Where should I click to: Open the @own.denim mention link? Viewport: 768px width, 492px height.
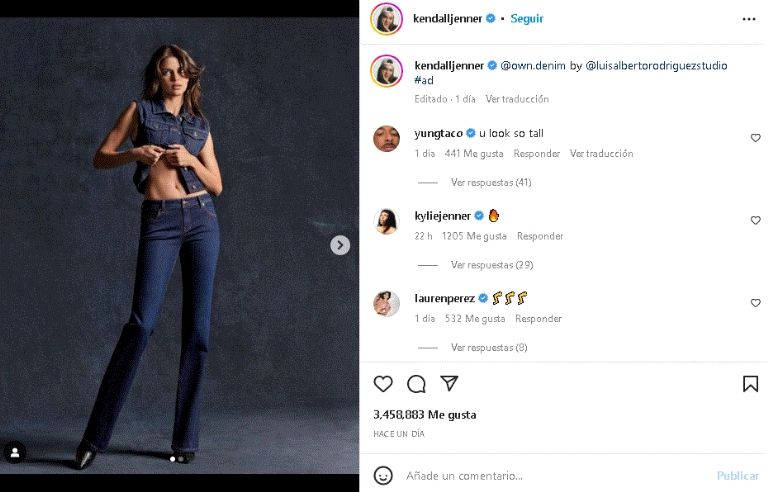tap(533, 66)
